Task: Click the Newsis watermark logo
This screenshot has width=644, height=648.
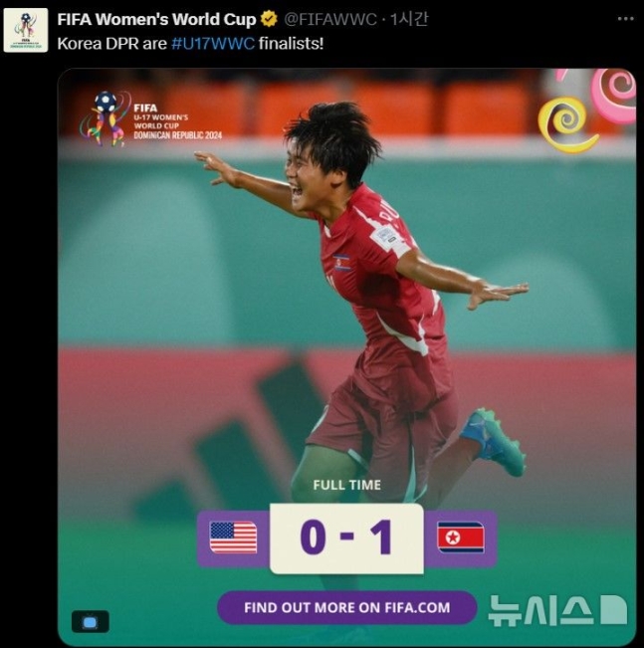Action: [557, 610]
